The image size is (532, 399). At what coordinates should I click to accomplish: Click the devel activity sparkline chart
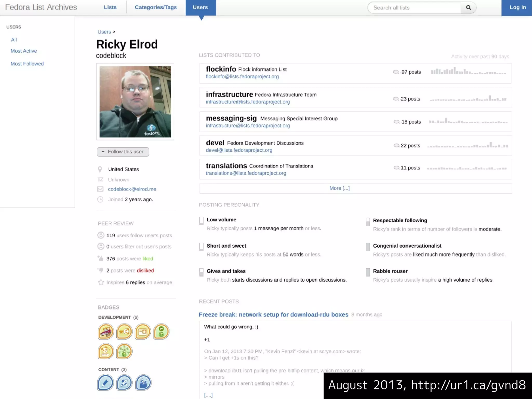tap(468, 145)
